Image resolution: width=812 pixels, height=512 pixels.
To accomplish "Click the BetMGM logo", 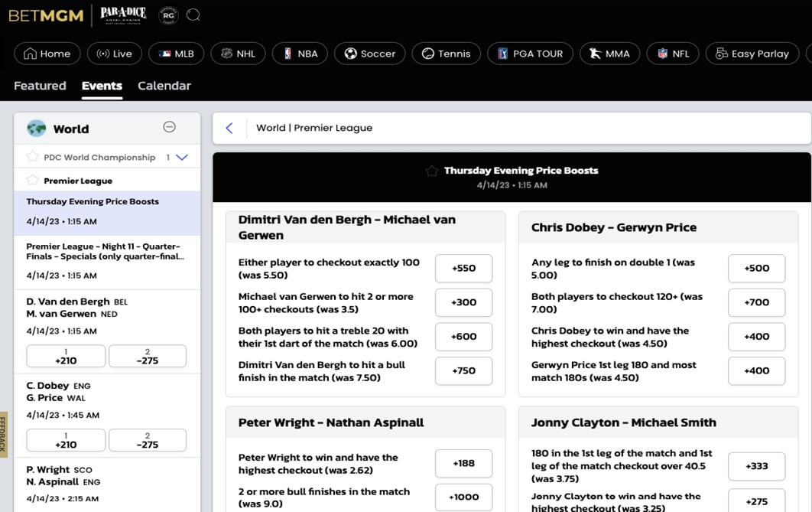I will pyautogui.click(x=46, y=15).
